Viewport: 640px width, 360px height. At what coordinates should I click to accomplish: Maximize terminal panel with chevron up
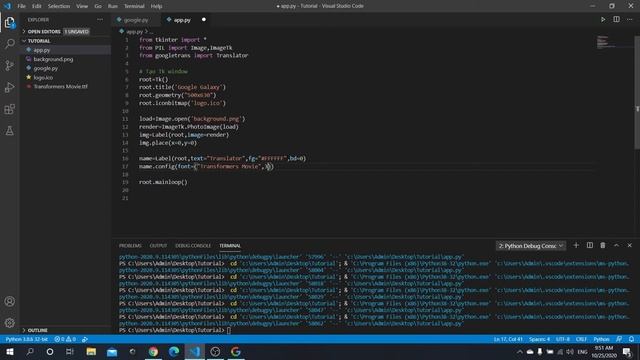point(616,245)
